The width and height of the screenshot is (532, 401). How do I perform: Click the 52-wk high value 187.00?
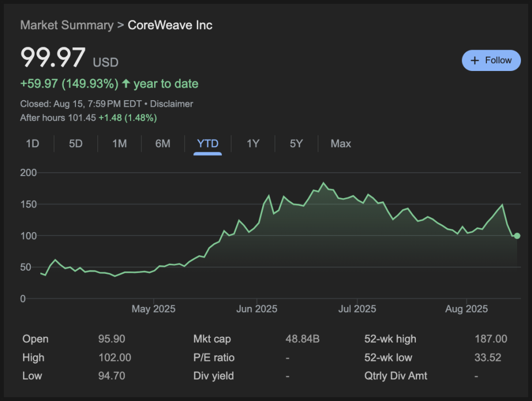pyautogui.click(x=491, y=339)
